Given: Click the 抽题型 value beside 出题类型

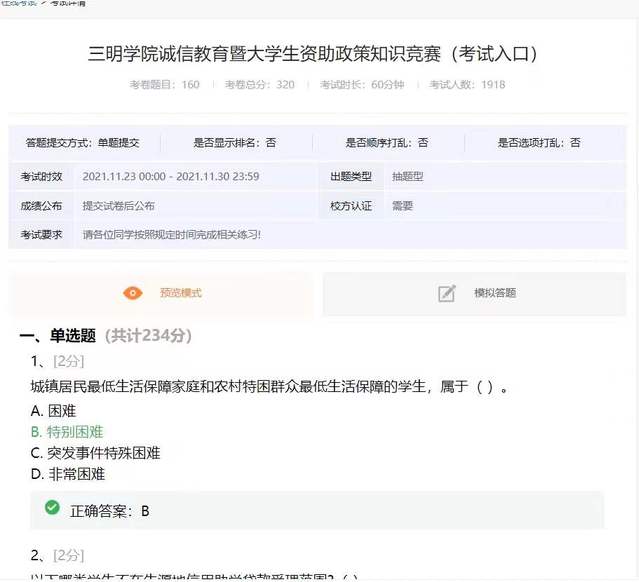Looking at the screenshot, I should point(408,177).
